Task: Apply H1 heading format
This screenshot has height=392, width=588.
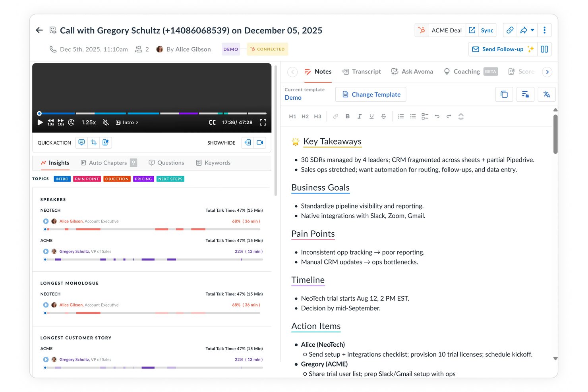Action: [x=292, y=116]
